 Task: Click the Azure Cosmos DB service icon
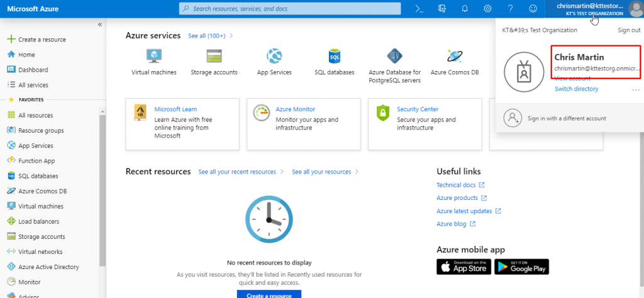tap(455, 55)
